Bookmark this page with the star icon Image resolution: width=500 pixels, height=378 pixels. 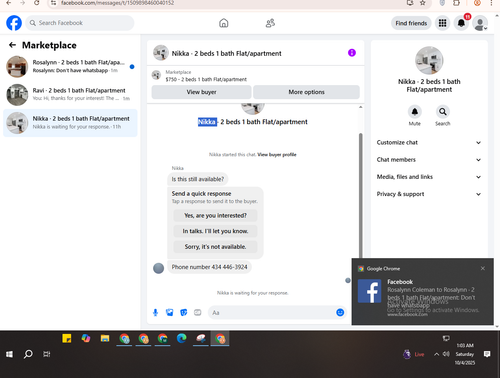pyautogui.click(x=423, y=3)
